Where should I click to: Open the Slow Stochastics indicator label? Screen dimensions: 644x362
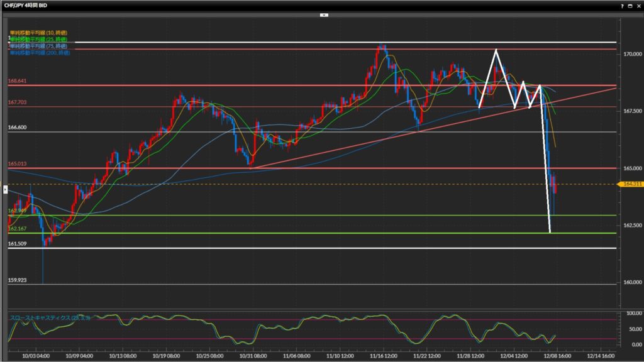[x=50, y=317]
